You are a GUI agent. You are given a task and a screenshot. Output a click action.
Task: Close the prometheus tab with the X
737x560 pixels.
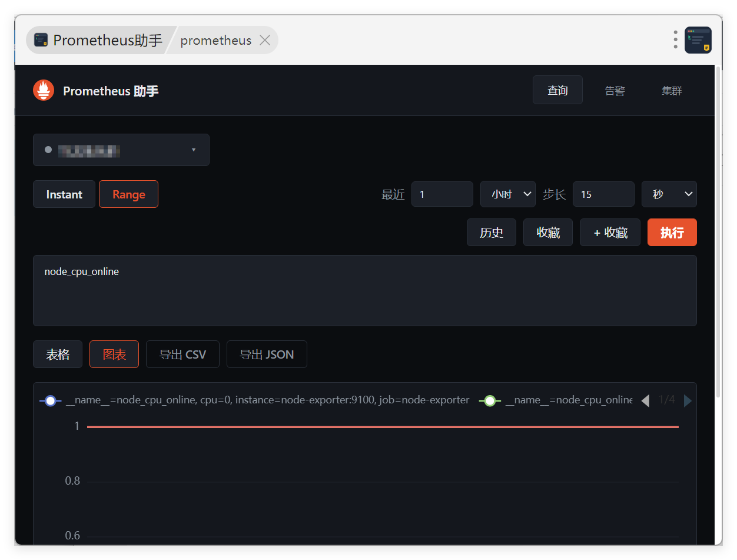click(x=265, y=40)
